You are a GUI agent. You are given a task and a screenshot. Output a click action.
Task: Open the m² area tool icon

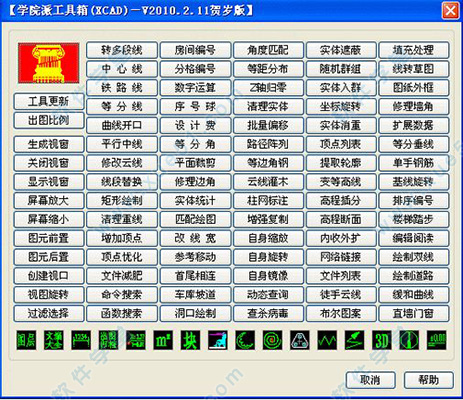click(163, 340)
